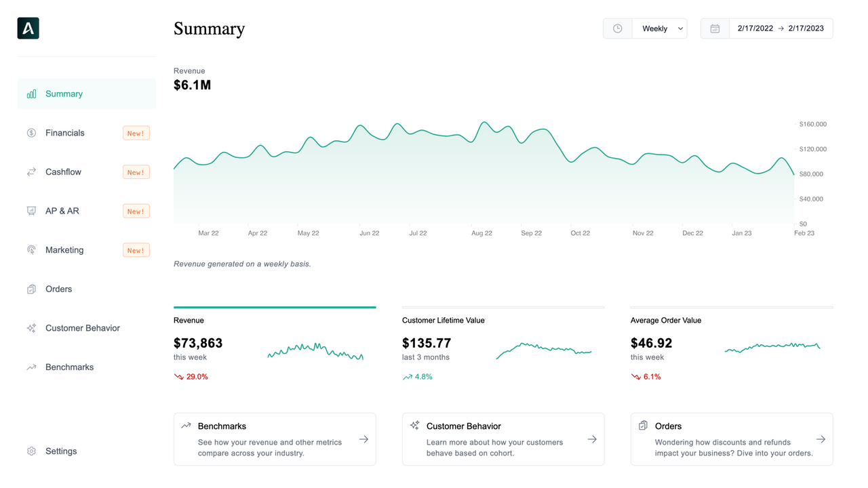Click the arrow on the Orders card
The image size is (868, 488).
click(821, 439)
